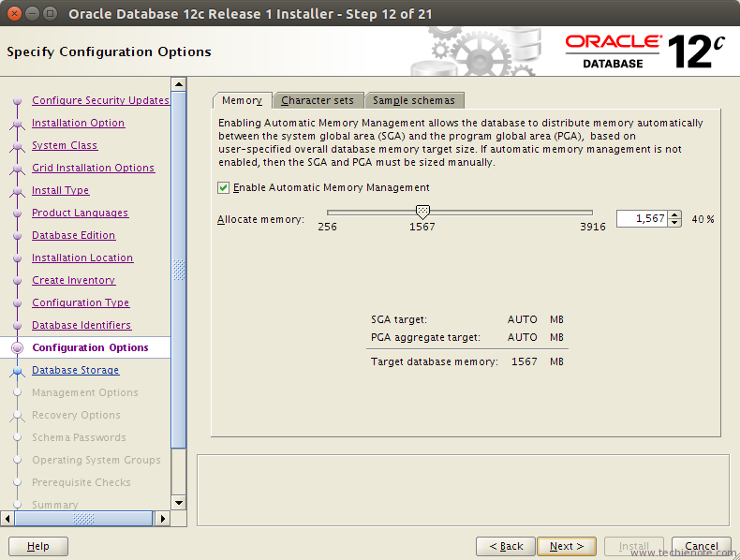Click the sidebar vertical scroll down arrow
Viewport: 740px width, 560px height.
coord(179,503)
